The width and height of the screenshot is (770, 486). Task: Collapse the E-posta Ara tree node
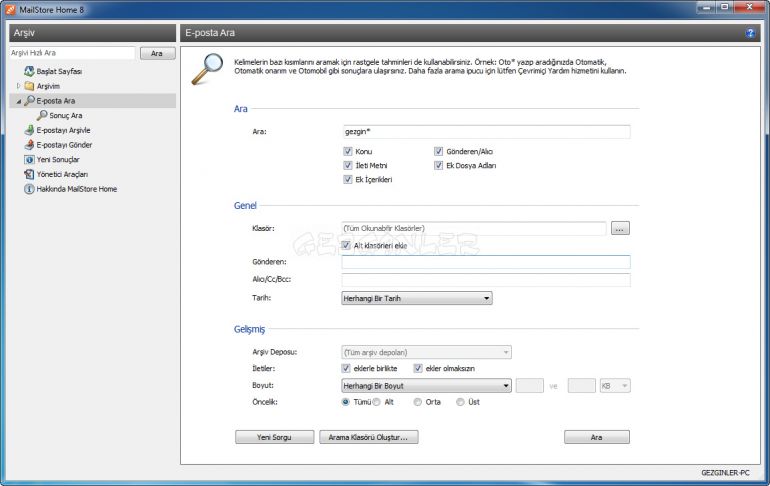19,101
